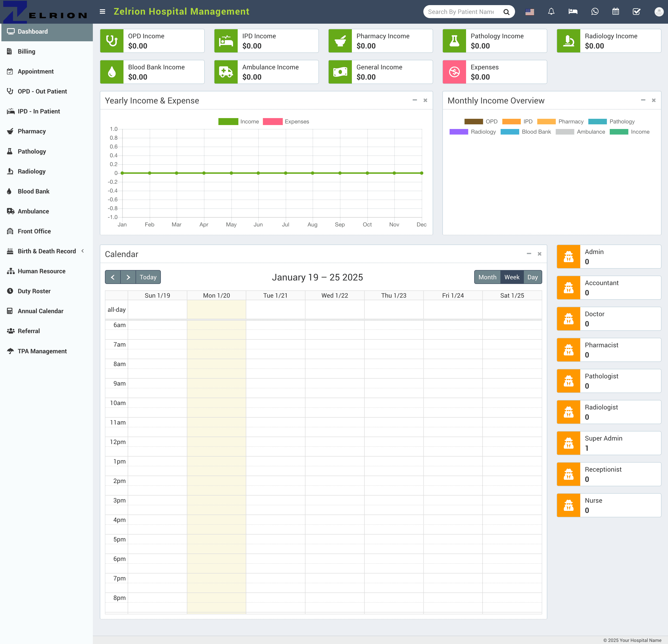Screen dimensions: 668x644
Task: Open the user profile avatar
Action: point(658,12)
